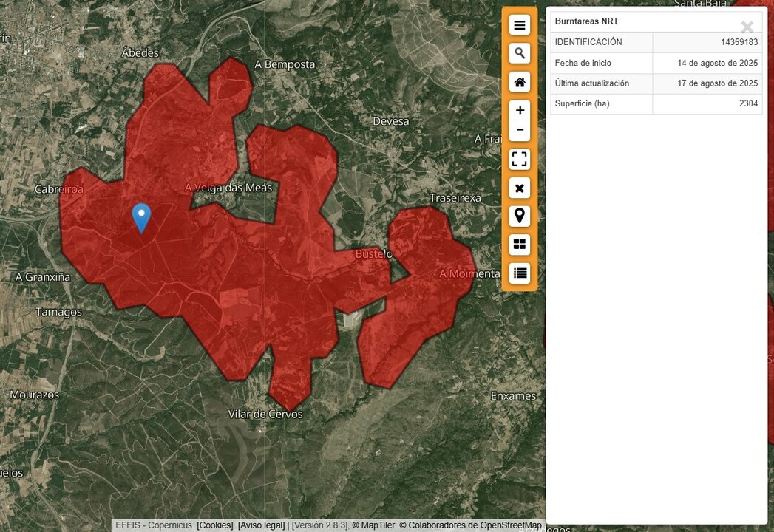Screen dimensions: 774x532
Task: Open the [Cookies] link
Action: [x=214, y=525]
